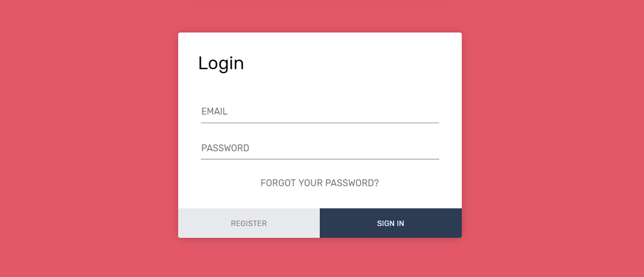644x277 pixels.
Task: Click the REGISTER button
Action: (249, 223)
